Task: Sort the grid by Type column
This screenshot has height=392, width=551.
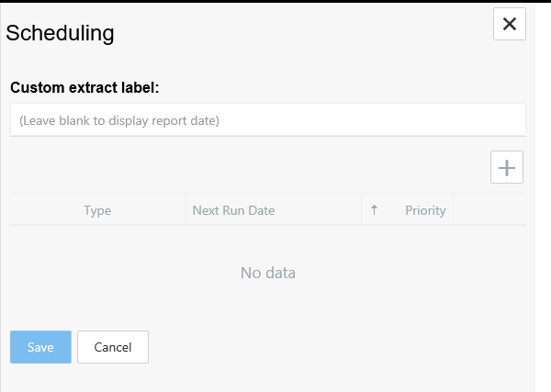Action: [x=97, y=210]
